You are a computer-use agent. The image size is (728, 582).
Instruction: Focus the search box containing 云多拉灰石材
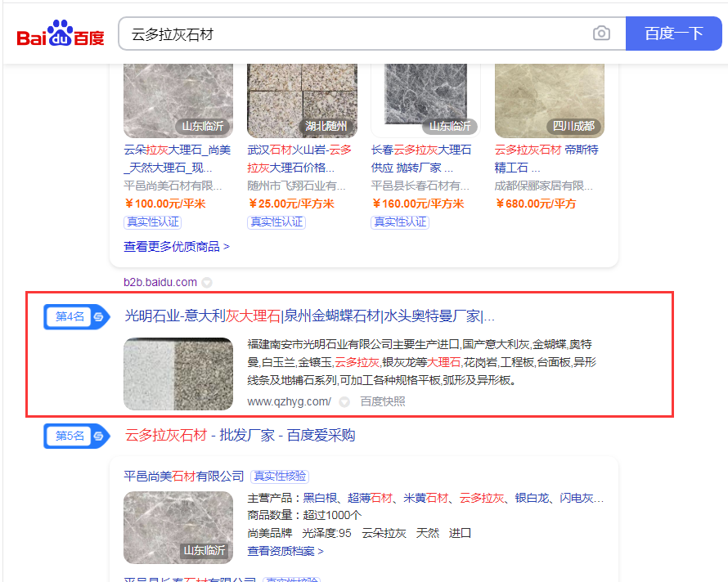point(356,34)
